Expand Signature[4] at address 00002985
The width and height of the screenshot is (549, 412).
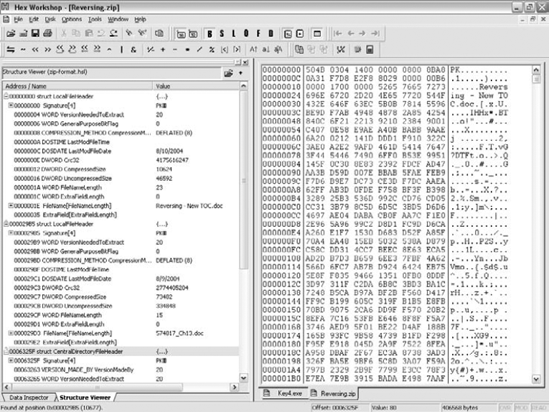(11, 232)
